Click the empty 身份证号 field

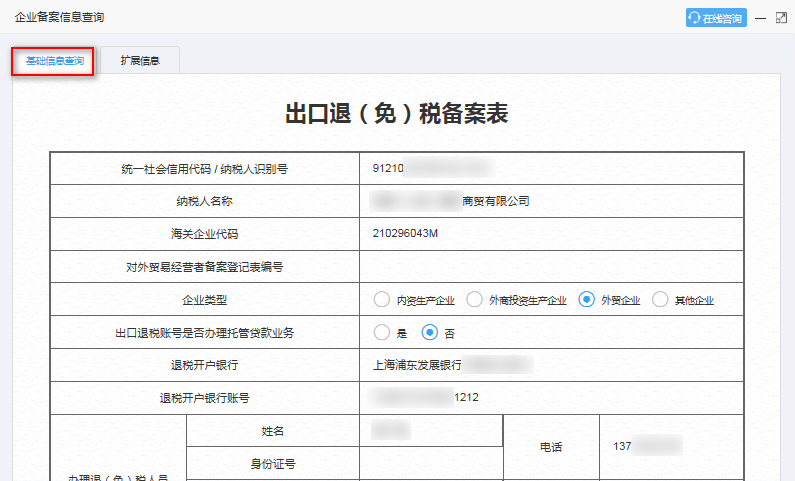click(x=431, y=463)
